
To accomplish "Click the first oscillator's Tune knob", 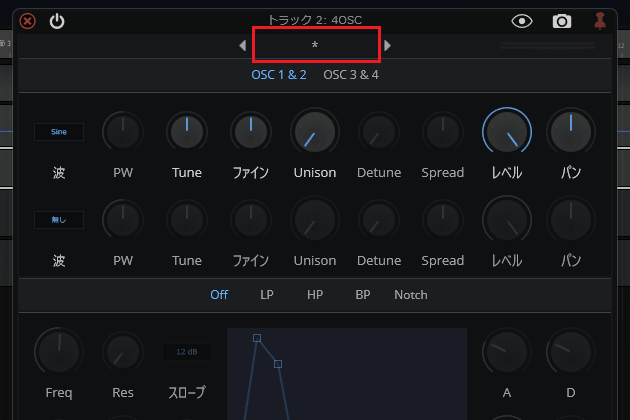I will click(x=187, y=131).
